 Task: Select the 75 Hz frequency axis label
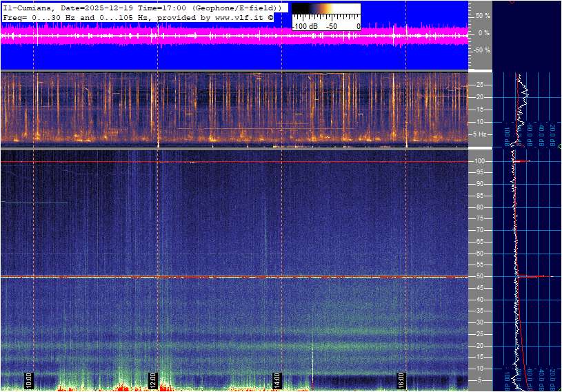479,218
